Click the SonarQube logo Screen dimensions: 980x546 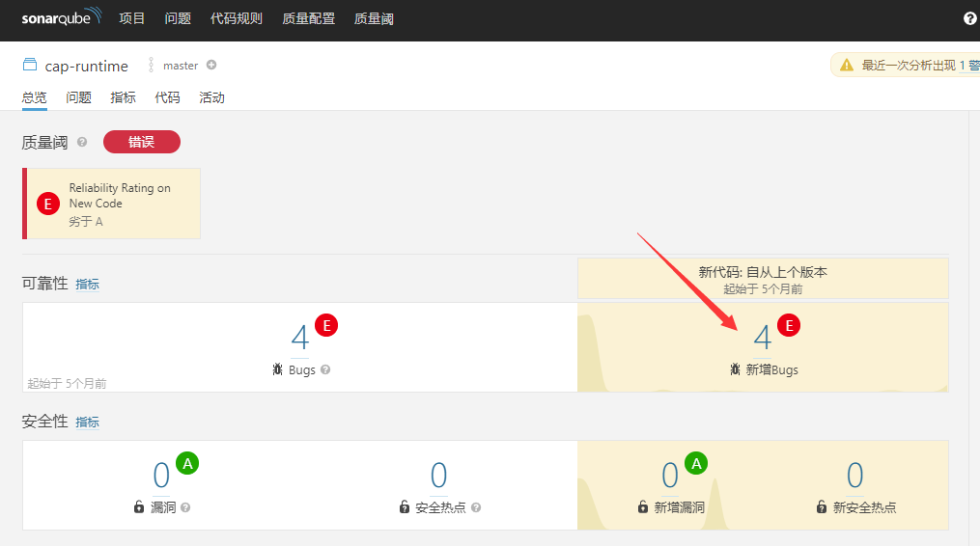point(62,18)
